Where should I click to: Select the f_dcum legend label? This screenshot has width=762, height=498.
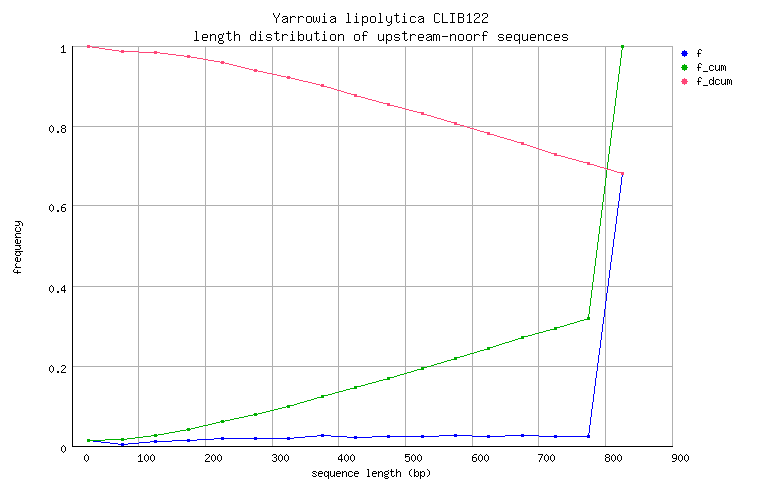pos(714,81)
